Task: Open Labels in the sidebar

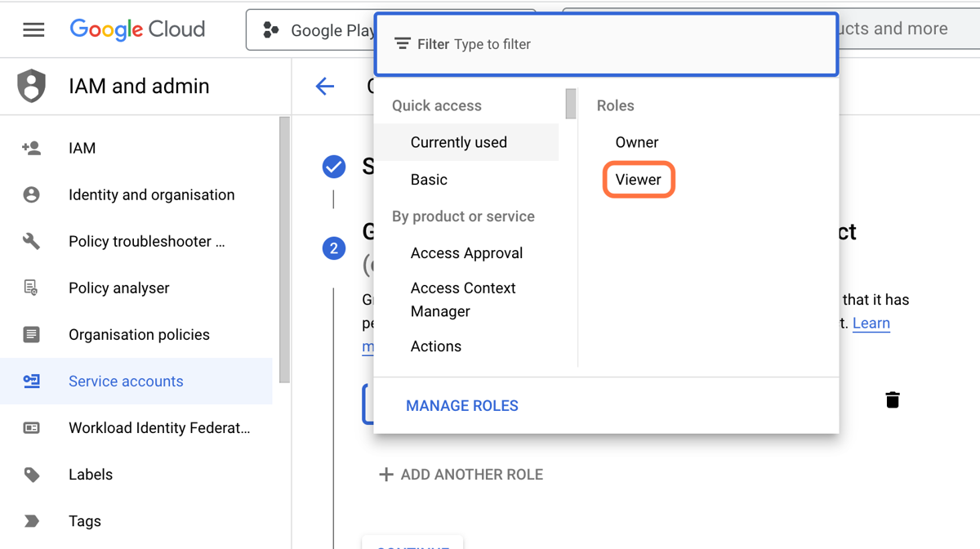Action: (x=136, y=474)
